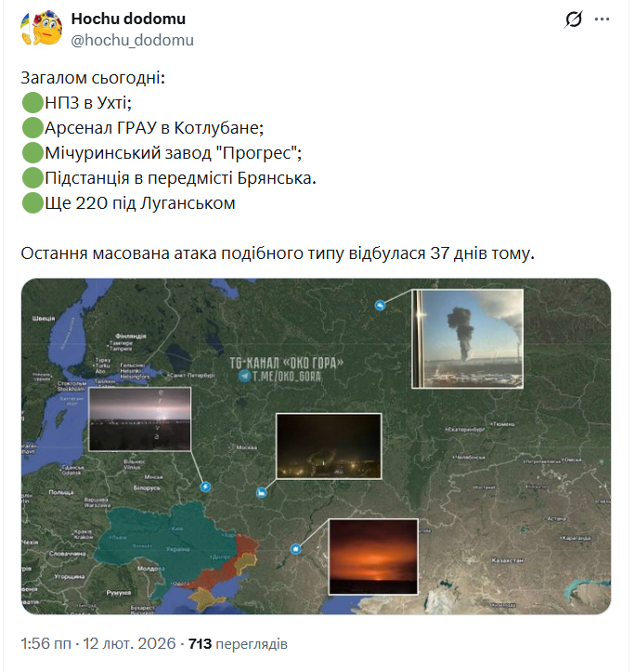Click the 713 переглядів view count
This screenshot has width=635, height=672.
tap(238, 643)
